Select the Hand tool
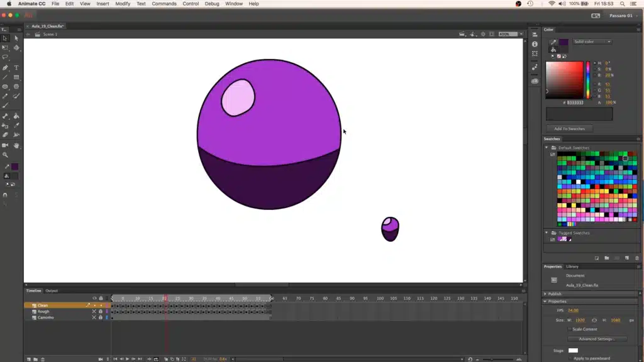This screenshot has height=362, width=644. 16,145
